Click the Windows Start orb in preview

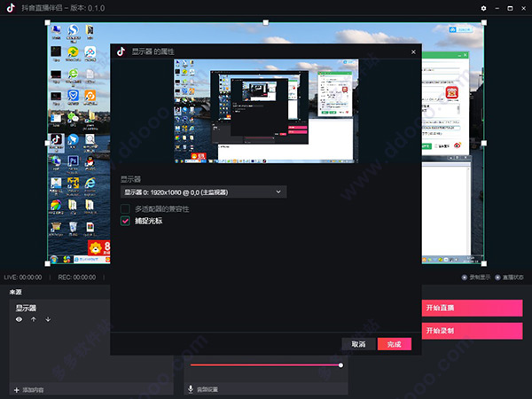(53, 260)
